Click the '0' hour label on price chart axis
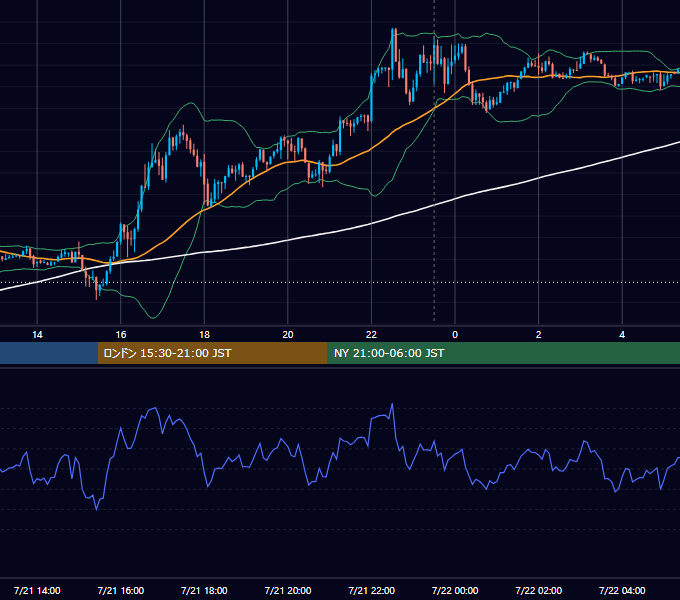This screenshot has height=600, width=680. [x=455, y=335]
